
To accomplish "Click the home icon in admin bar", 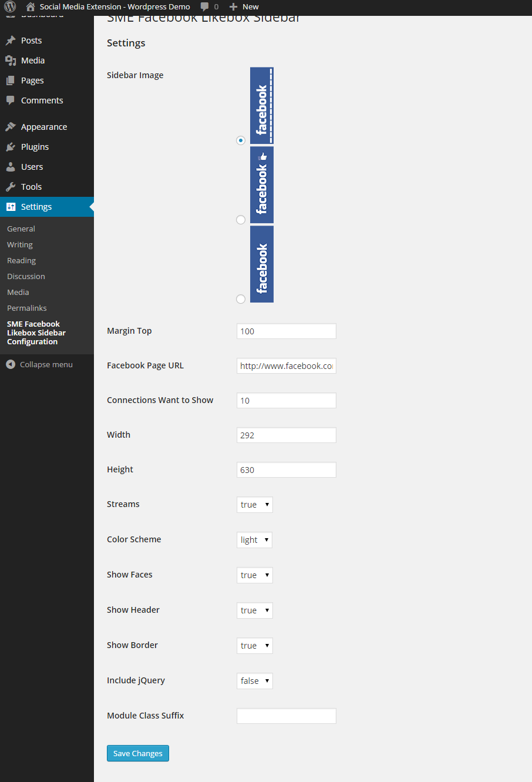I will coord(31,7).
